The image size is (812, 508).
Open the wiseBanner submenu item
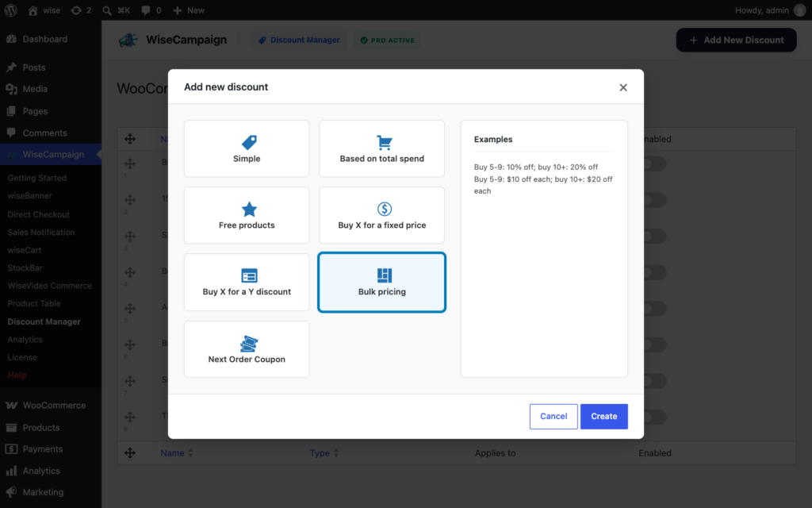coord(29,196)
